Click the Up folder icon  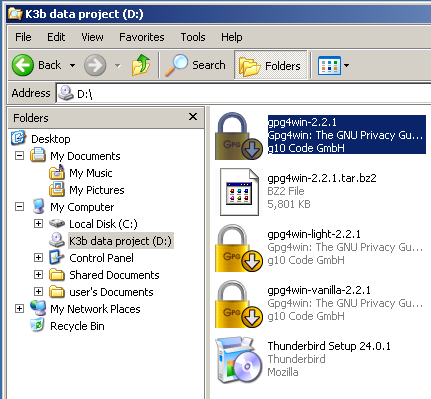(141, 65)
